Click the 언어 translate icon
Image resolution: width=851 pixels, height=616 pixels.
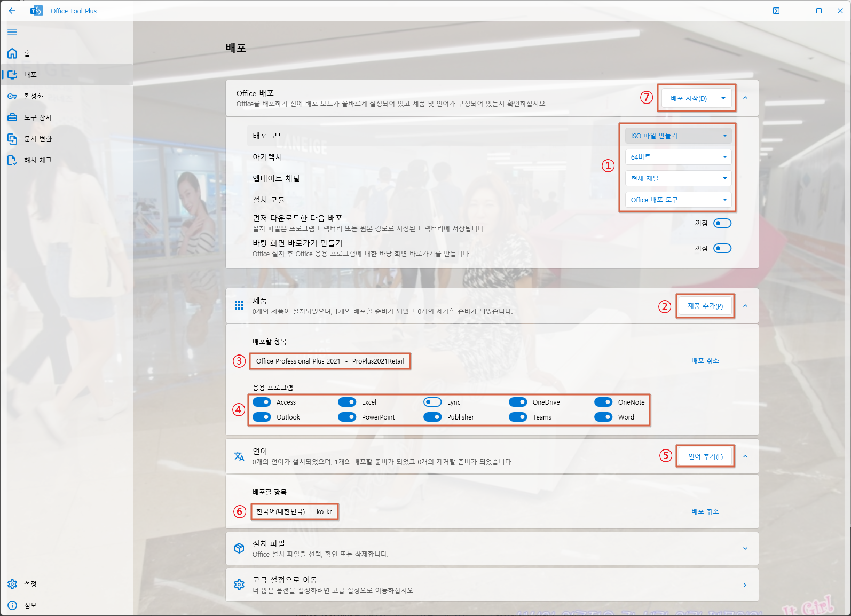pos(239,456)
